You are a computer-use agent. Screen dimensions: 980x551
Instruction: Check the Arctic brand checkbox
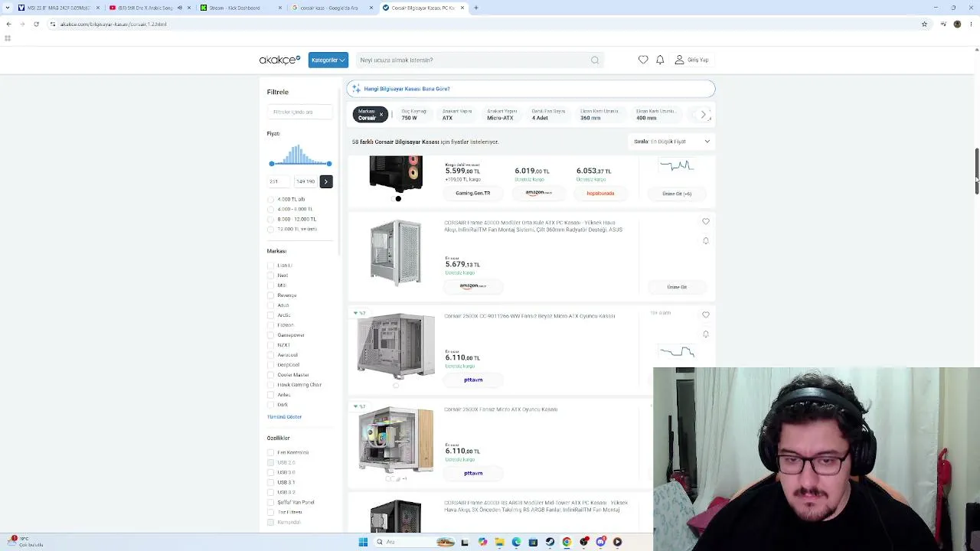click(270, 315)
